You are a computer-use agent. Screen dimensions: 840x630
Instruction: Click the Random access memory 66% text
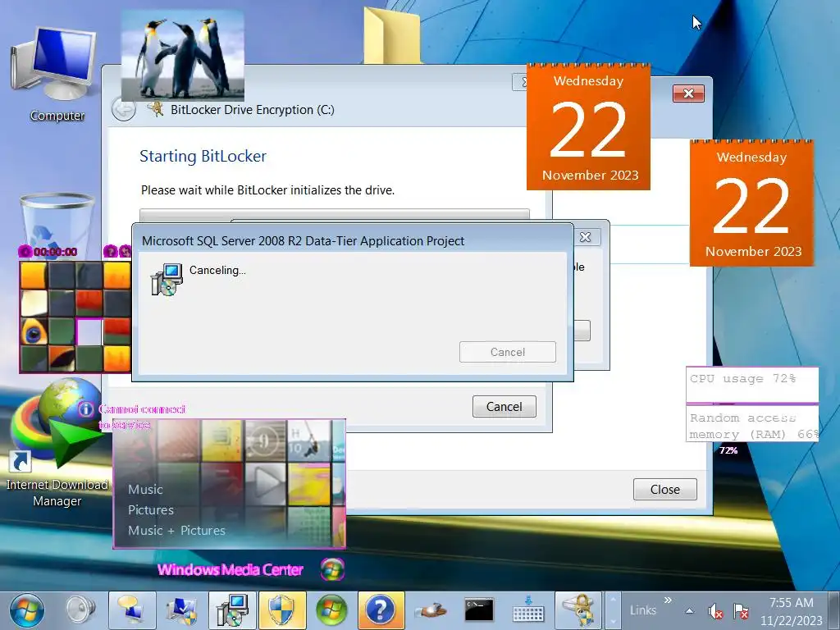pyautogui.click(x=754, y=426)
